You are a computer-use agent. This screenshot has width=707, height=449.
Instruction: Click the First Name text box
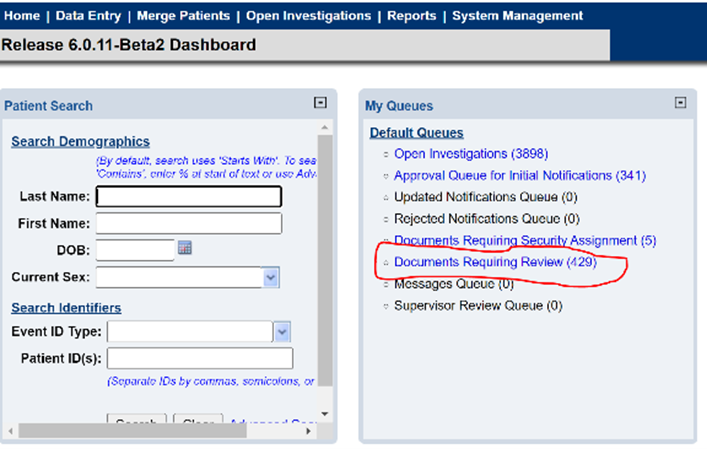point(188,223)
